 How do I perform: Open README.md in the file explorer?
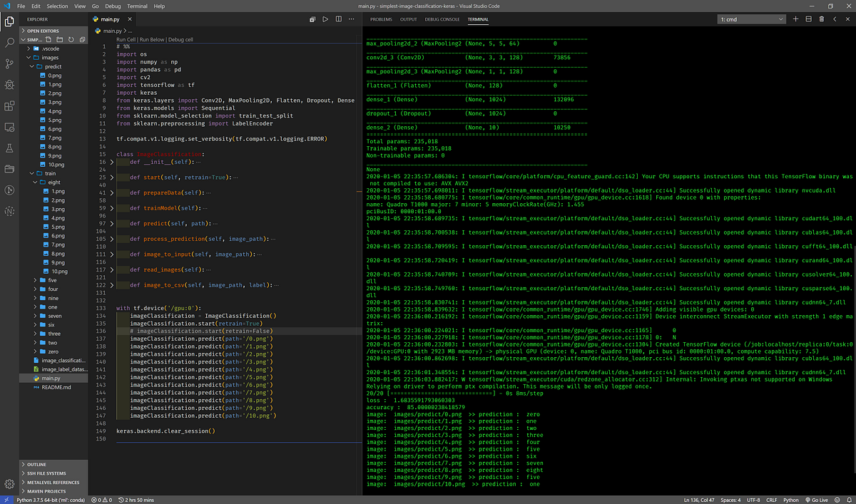(x=56, y=387)
